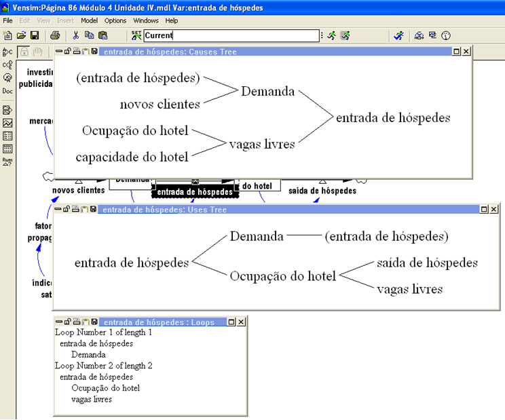Viewport: 505px width, 420px height.
Task: Click the Simulate running-man icon
Action: [x=331, y=35]
